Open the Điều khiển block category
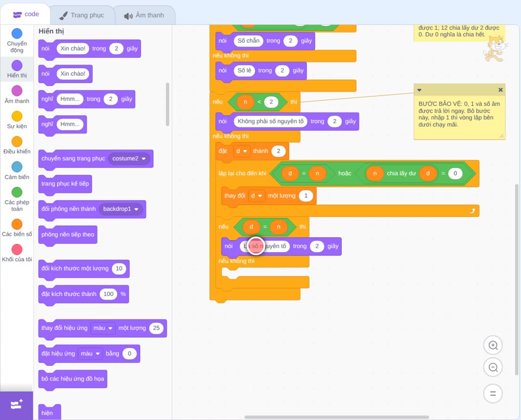The height and width of the screenshot is (420, 521). click(17, 145)
